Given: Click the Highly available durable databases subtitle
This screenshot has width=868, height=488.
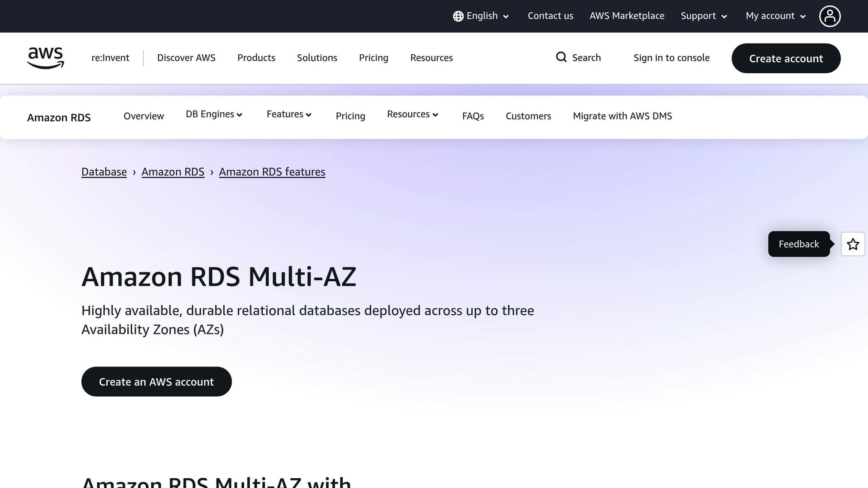Looking at the screenshot, I should (x=308, y=320).
